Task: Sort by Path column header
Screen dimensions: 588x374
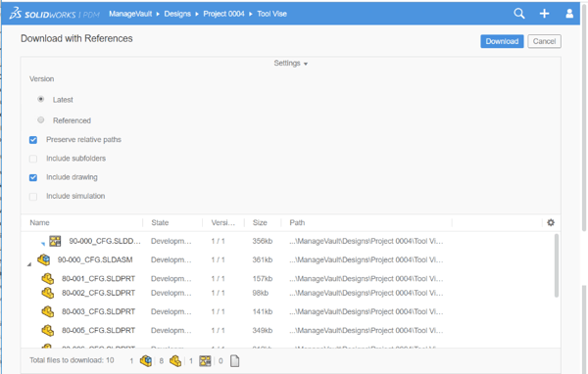Action: [297, 222]
